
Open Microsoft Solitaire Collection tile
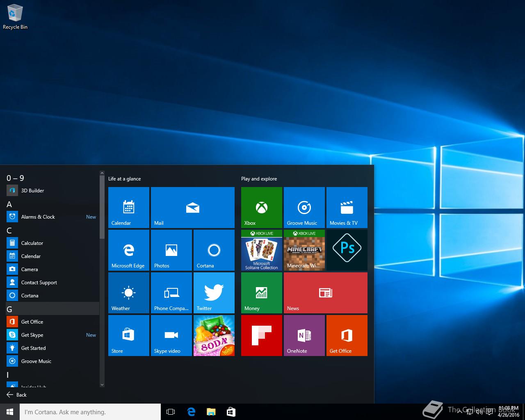(x=262, y=250)
